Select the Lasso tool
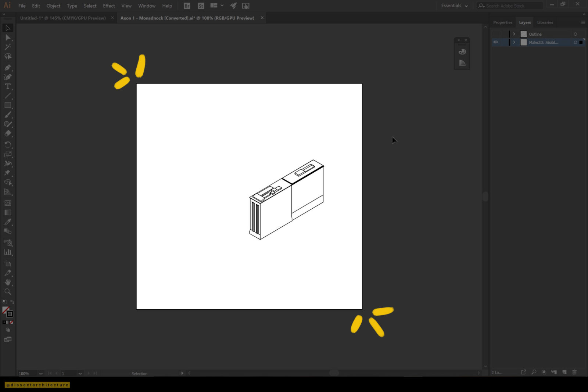Viewport: 588px width, 392px height. [x=8, y=57]
